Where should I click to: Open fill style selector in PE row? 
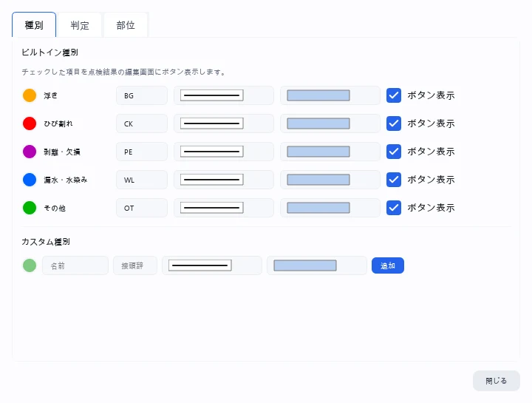coord(330,152)
